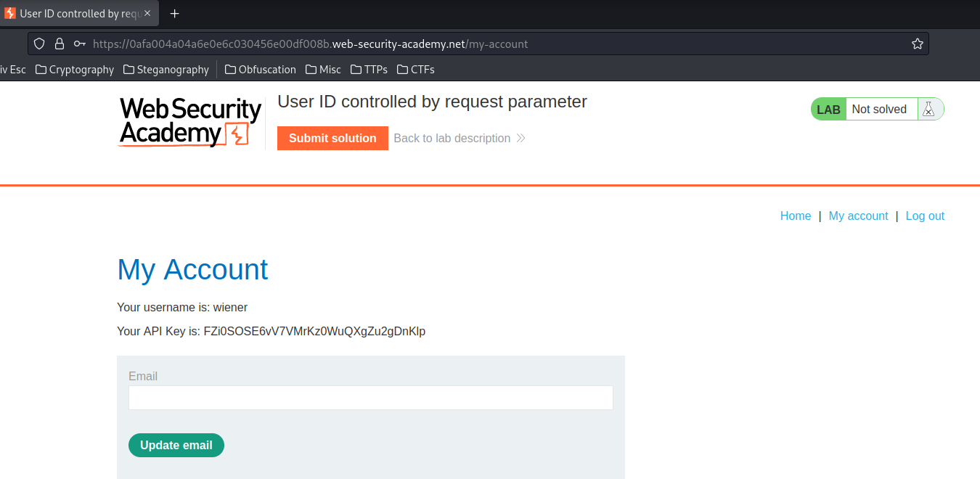Click the LAB status badge
This screenshot has width=980, height=479.
click(828, 110)
